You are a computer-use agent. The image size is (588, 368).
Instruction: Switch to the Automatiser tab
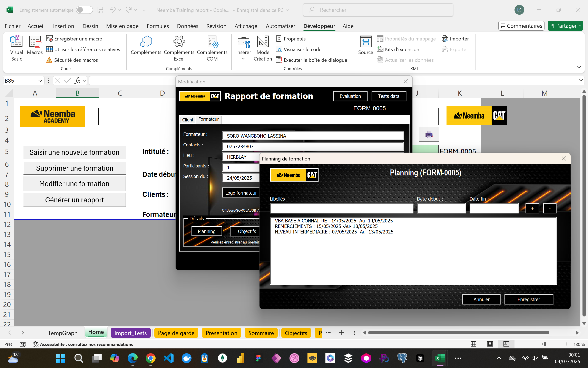(280, 26)
